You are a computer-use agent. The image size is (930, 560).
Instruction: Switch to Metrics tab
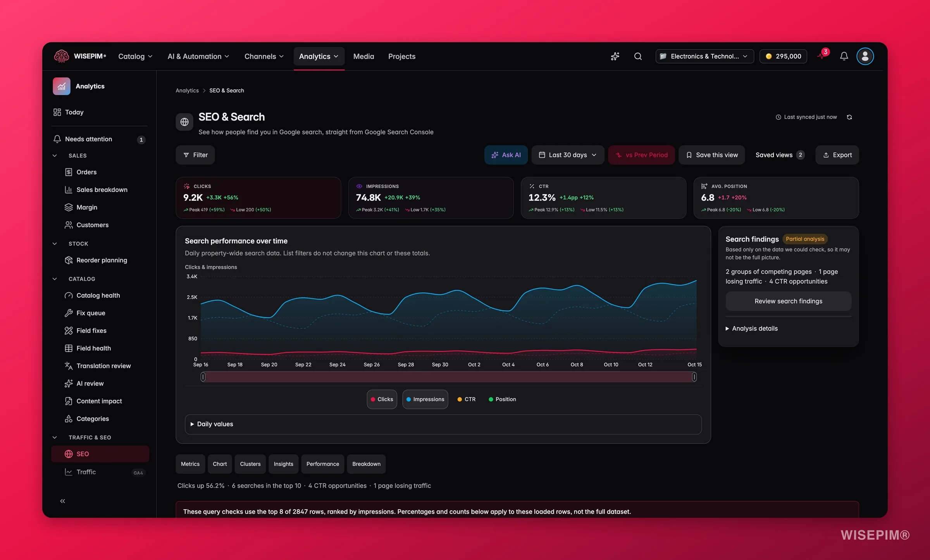pos(190,464)
